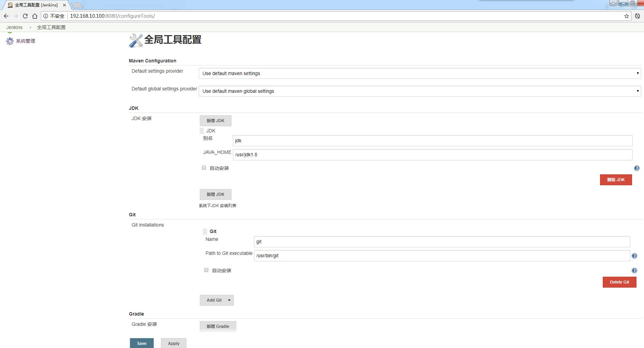Enable 自动安装 for Git
The height and width of the screenshot is (348, 644).
point(206,270)
